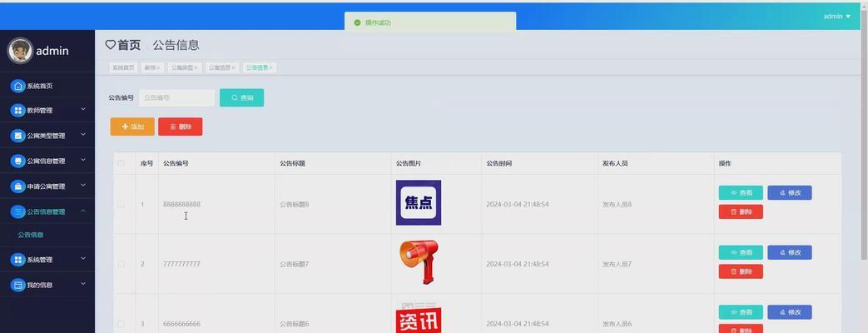
Task: Click the cell 发布人员8
Action: [x=618, y=205]
